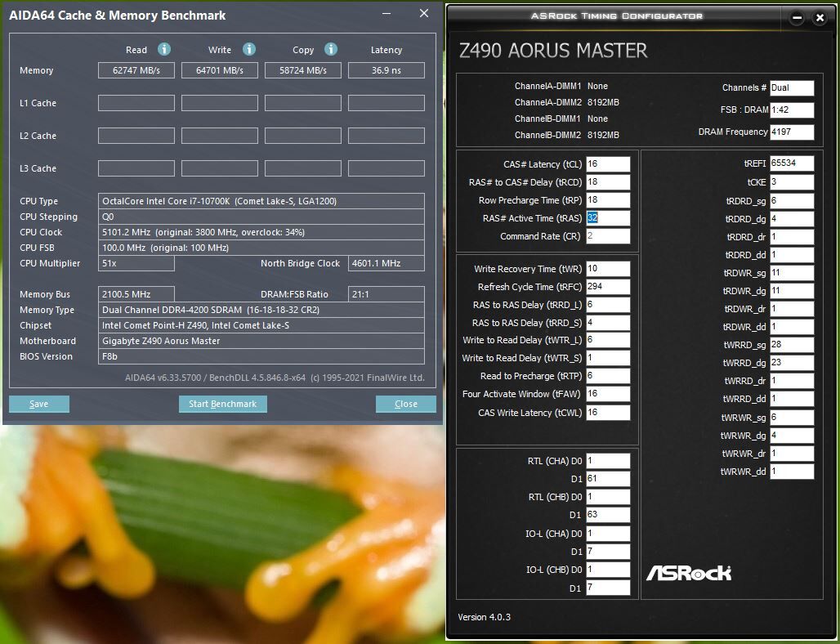Click the CPU Multiplier value 51x

pos(136,263)
